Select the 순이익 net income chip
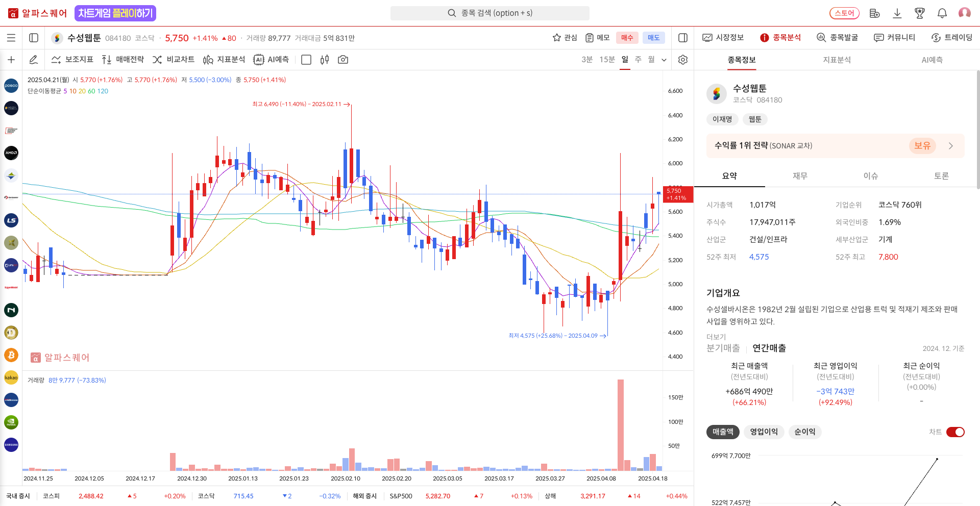 804,432
